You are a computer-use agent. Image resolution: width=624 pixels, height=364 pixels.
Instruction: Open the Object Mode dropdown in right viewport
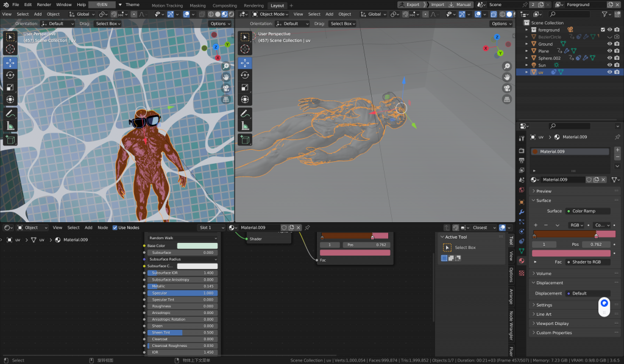click(x=271, y=14)
